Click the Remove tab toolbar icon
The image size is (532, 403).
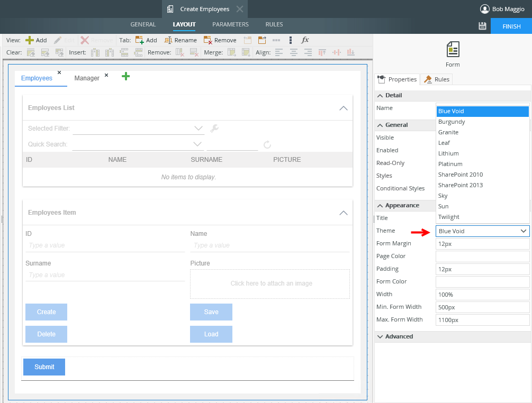(208, 40)
